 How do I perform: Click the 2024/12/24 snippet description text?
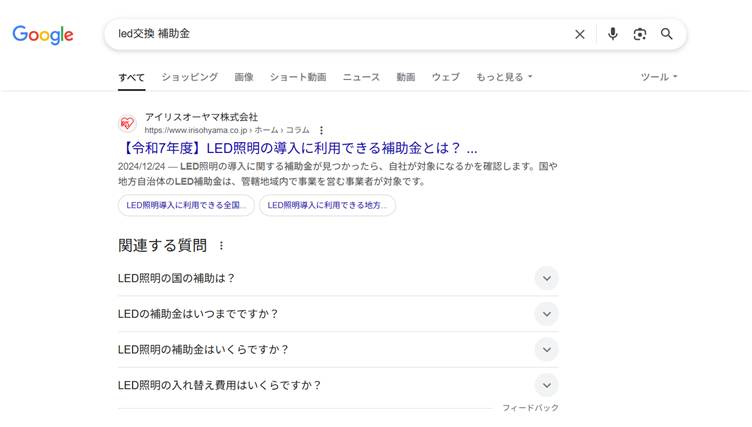coord(338,174)
